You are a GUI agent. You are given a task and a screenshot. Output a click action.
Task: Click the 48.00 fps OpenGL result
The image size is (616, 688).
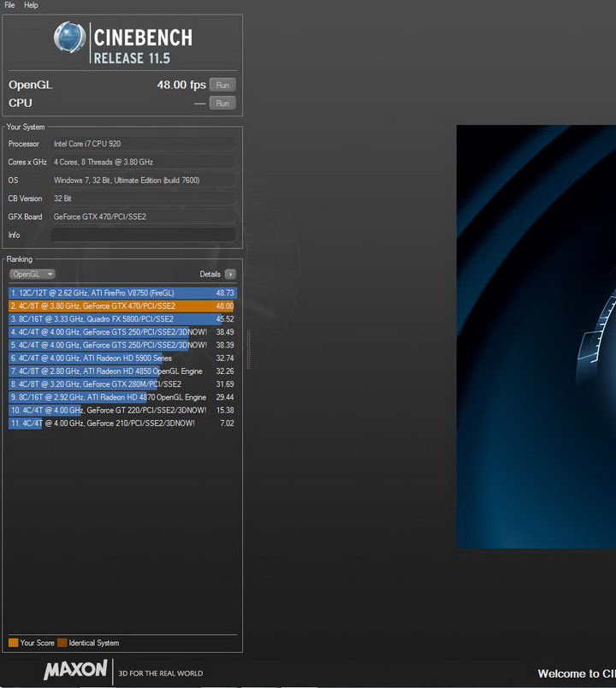click(x=181, y=85)
